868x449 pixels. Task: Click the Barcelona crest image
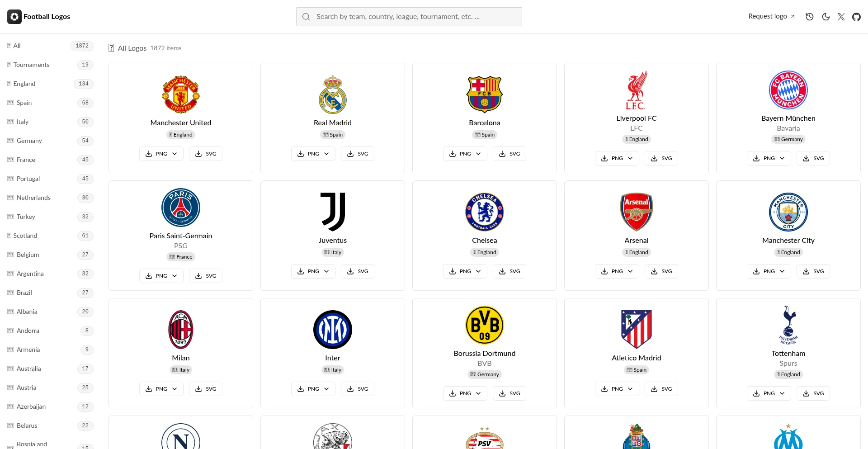pyautogui.click(x=485, y=94)
